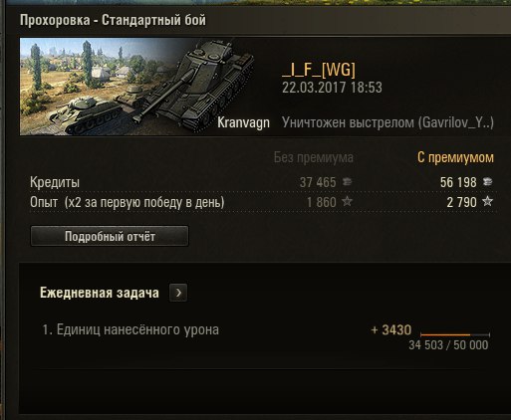Click the Ежедневная задача heading
Viewport: 511px width, 420px height.
point(100,293)
